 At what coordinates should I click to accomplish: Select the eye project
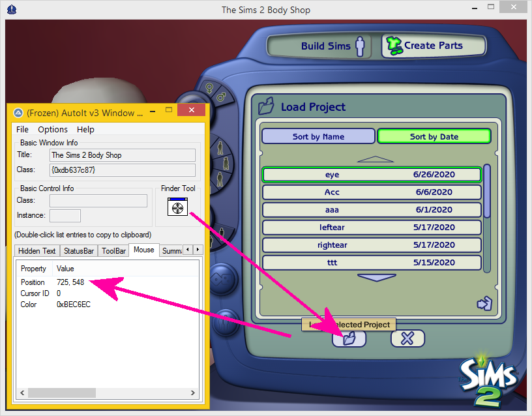pyautogui.click(x=372, y=175)
